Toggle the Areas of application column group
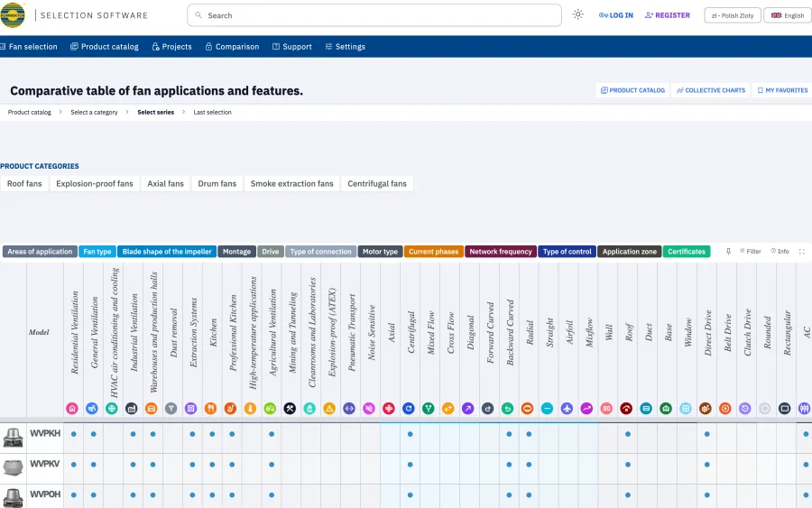 [x=40, y=252]
